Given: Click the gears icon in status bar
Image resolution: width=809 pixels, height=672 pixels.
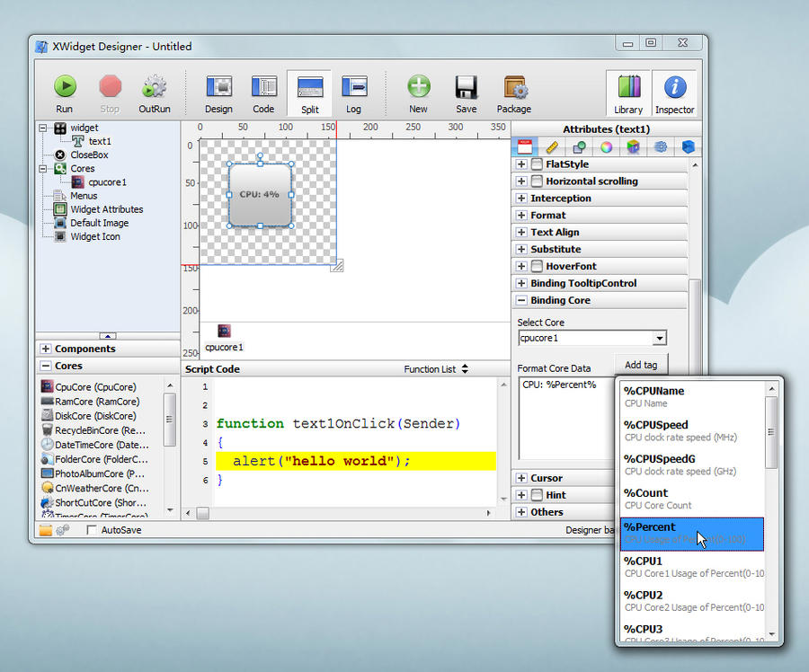Looking at the screenshot, I should (62, 530).
